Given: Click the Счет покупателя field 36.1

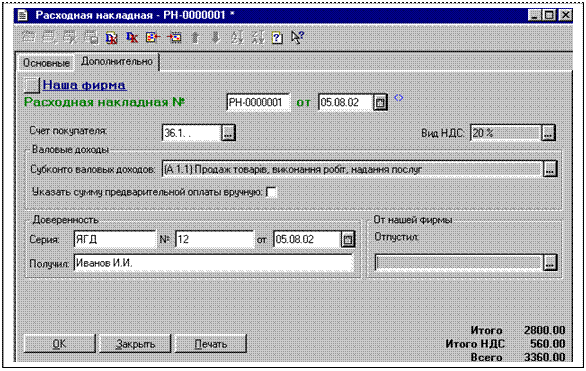Looking at the screenshot, I should [x=192, y=133].
